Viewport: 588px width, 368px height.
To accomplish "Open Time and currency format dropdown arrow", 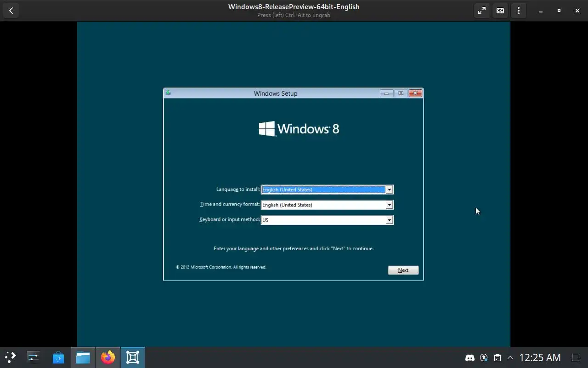I will click(x=389, y=205).
